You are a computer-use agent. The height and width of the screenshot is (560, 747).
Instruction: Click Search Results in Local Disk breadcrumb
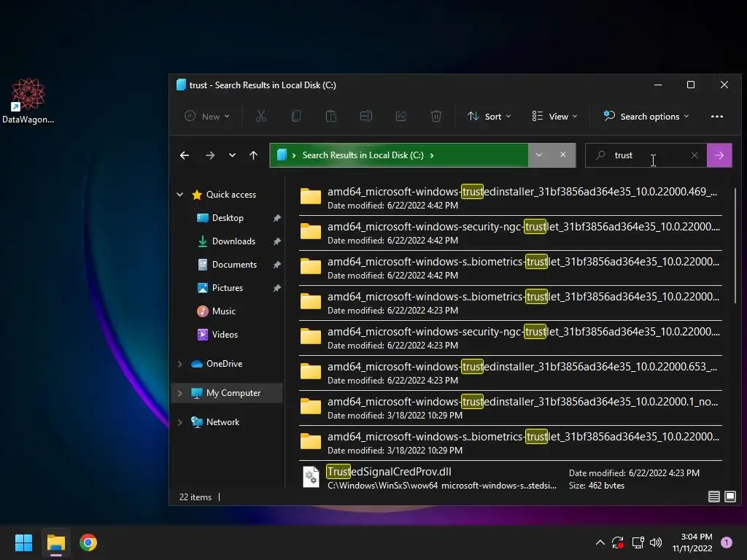[x=363, y=155]
